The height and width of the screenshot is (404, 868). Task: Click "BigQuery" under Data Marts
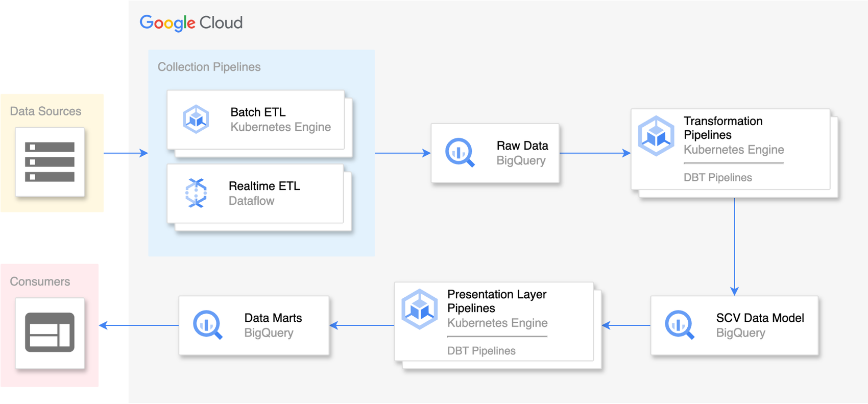tap(269, 333)
